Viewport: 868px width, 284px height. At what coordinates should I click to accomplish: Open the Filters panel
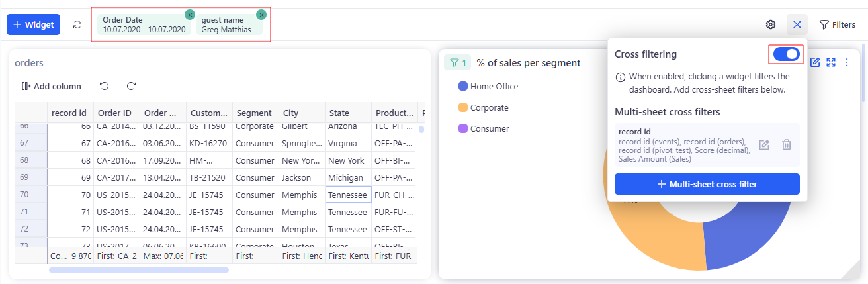(837, 24)
